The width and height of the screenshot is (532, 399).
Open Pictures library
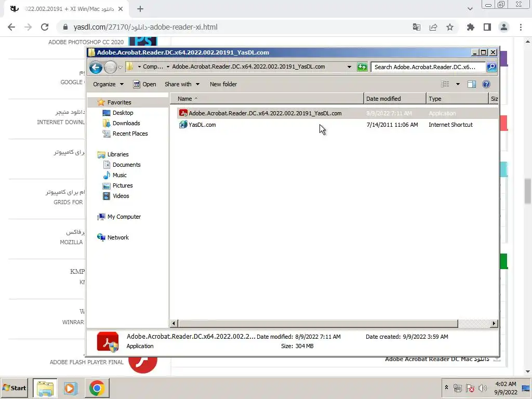(123, 185)
